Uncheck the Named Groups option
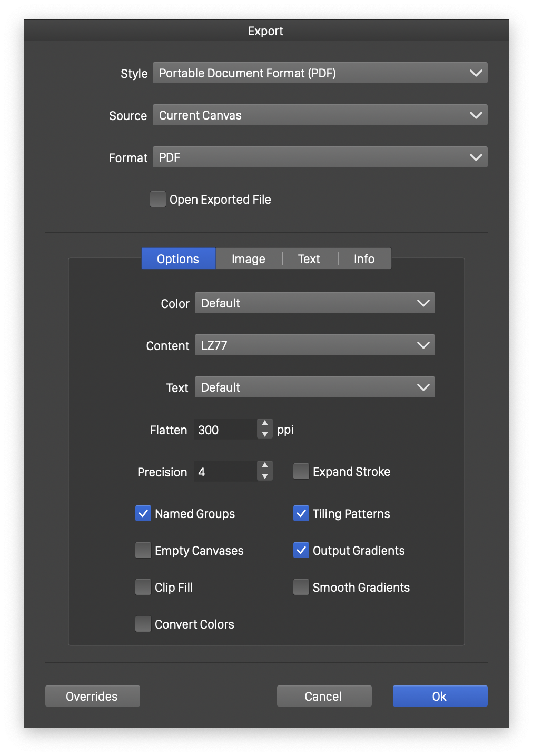The width and height of the screenshot is (533, 756). (143, 513)
